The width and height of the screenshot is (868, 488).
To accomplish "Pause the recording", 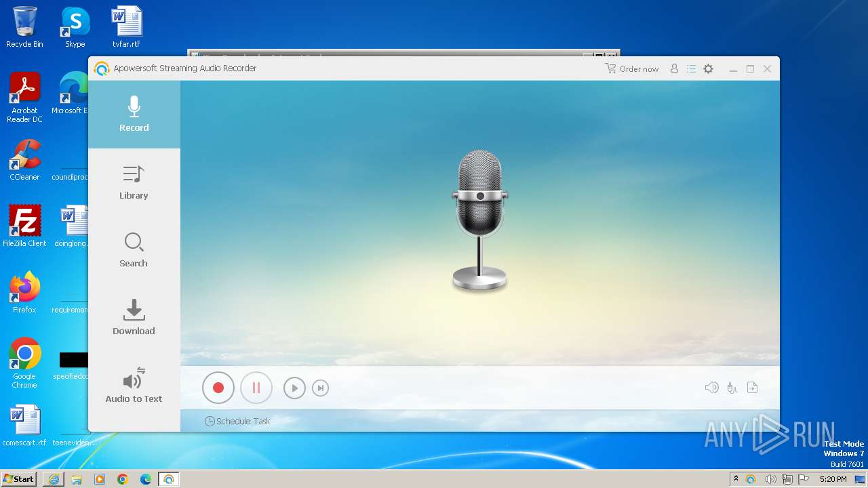I will coord(256,388).
